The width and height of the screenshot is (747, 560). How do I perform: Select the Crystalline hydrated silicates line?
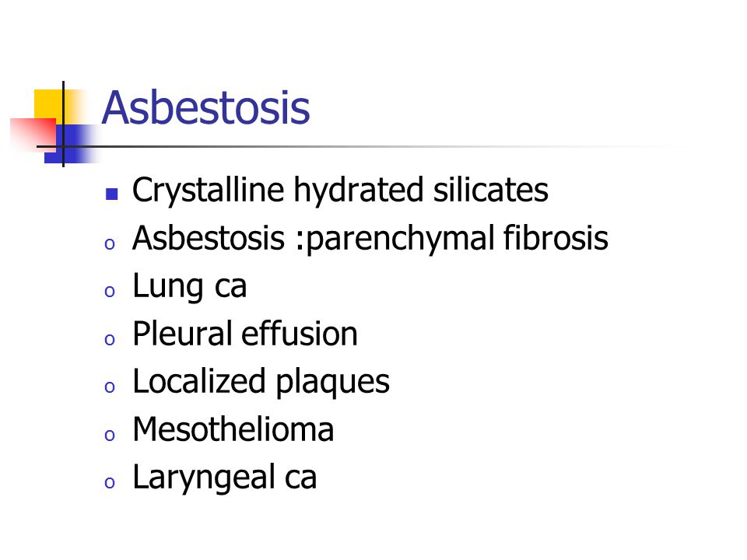tap(340, 191)
